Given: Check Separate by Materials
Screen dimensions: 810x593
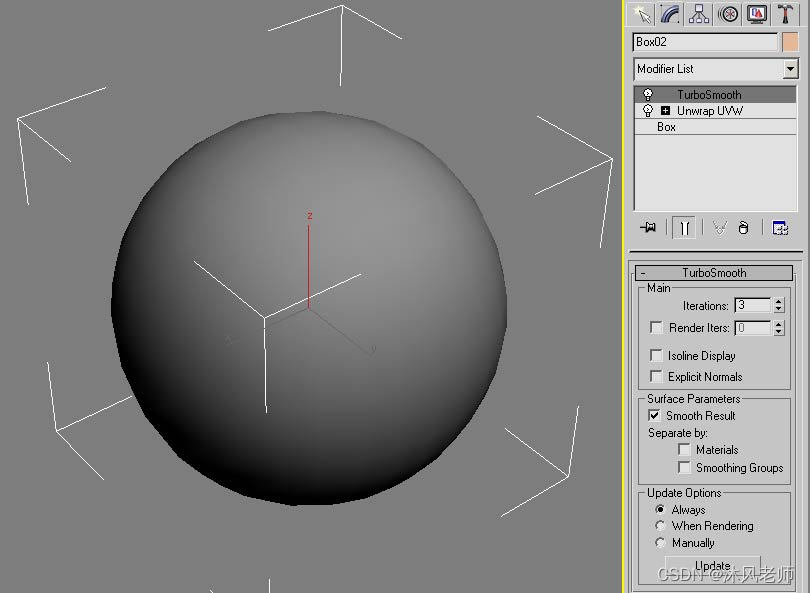Looking at the screenshot, I should 684,449.
